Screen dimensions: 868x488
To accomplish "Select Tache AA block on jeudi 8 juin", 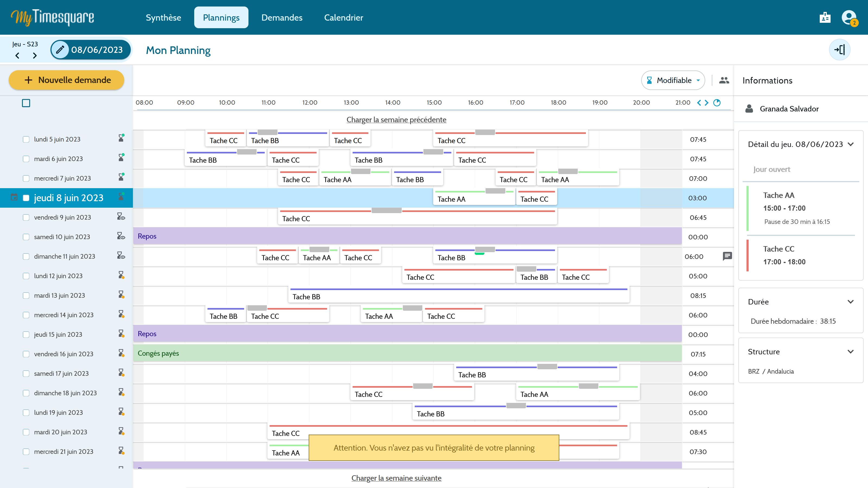I will click(x=474, y=197).
